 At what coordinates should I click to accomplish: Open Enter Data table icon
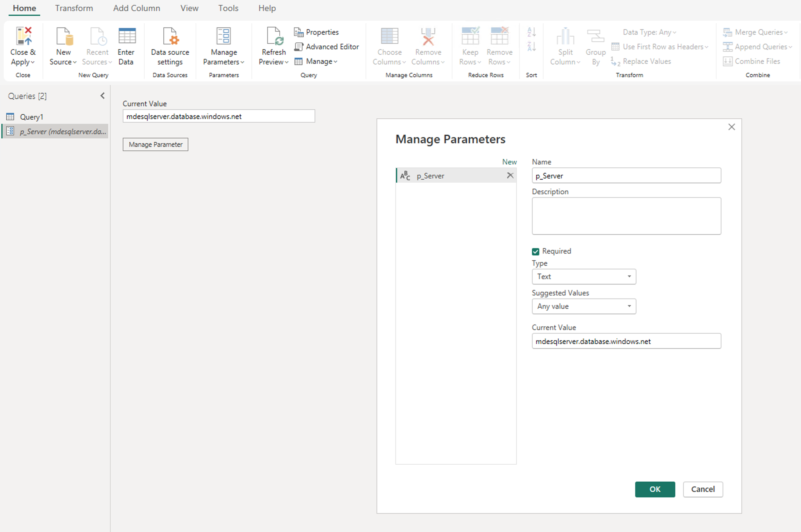[x=127, y=37]
